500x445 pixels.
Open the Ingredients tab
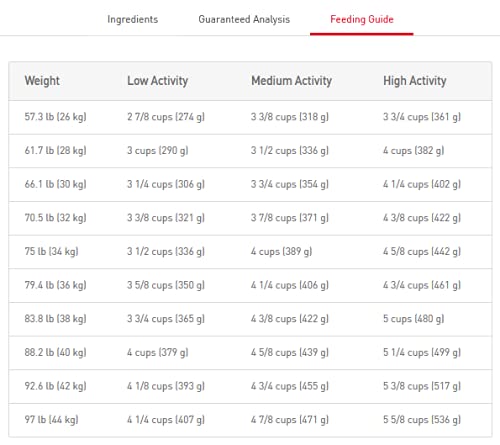tap(133, 19)
